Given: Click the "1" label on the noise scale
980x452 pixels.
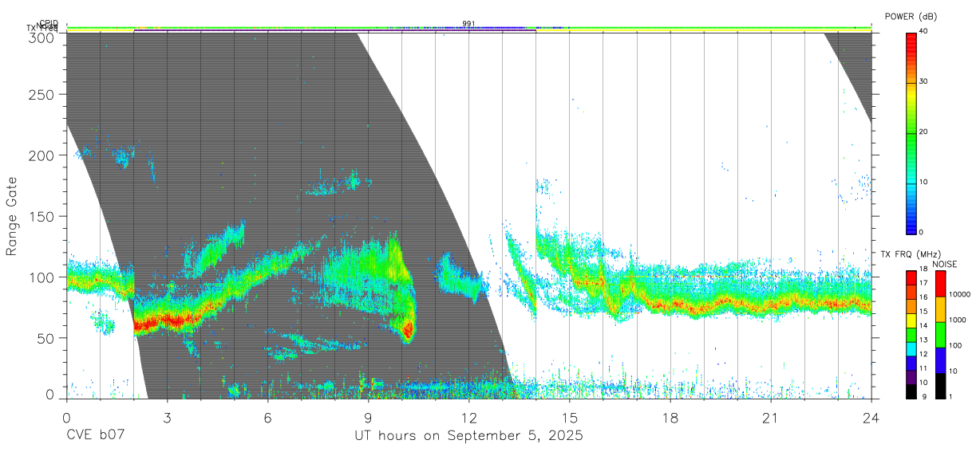Looking at the screenshot, I should point(951,396).
